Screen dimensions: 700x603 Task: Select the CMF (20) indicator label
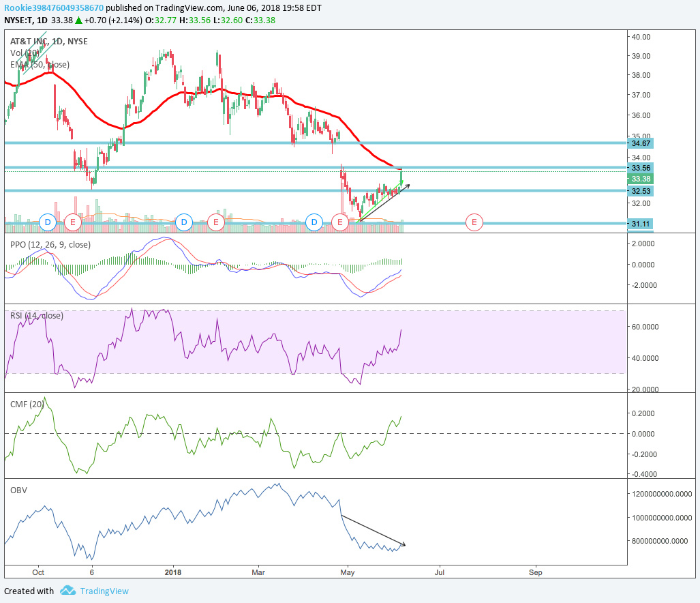(x=27, y=405)
